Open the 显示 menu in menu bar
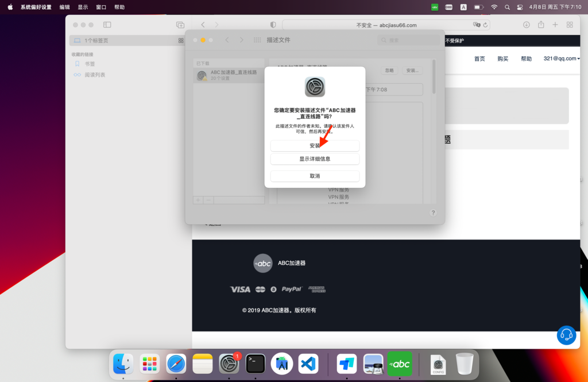Image resolution: width=588 pixels, height=382 pixels. tap(83, 7)
